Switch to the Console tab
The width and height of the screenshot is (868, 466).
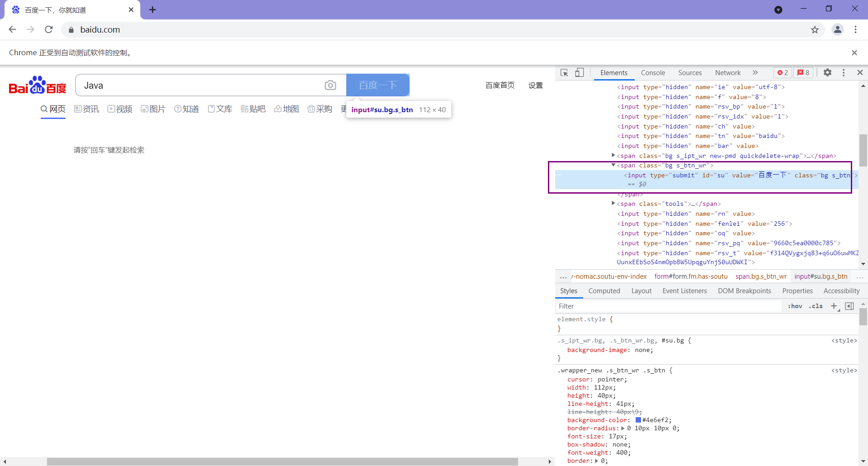click(x=653, y=73)
